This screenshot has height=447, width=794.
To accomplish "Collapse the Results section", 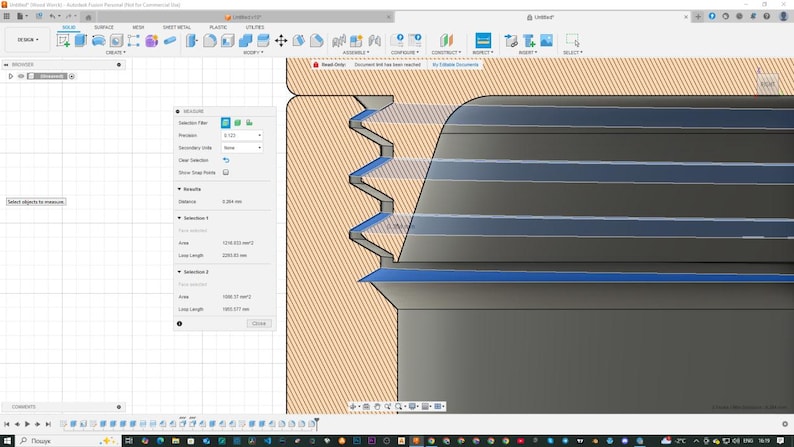I will 179,189.
